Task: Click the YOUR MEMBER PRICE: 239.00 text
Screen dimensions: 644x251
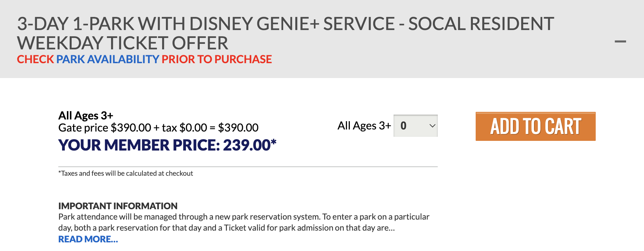Action: (167, 145)
